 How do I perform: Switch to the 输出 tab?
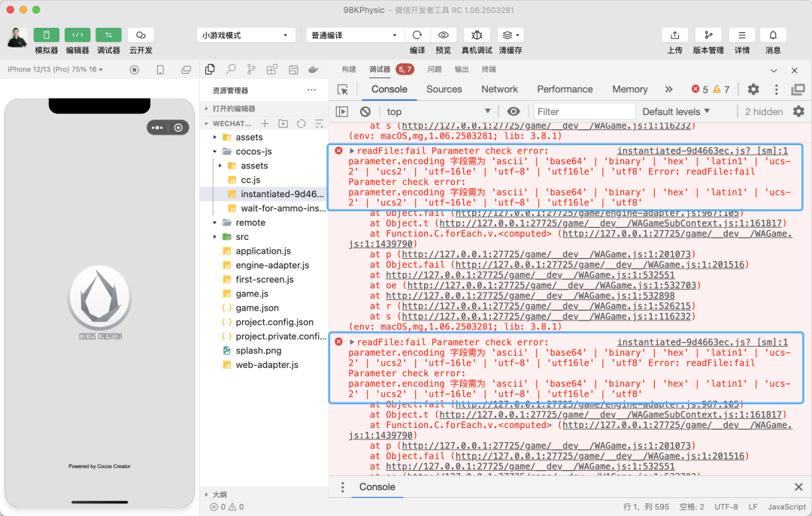tap(462, 69)
